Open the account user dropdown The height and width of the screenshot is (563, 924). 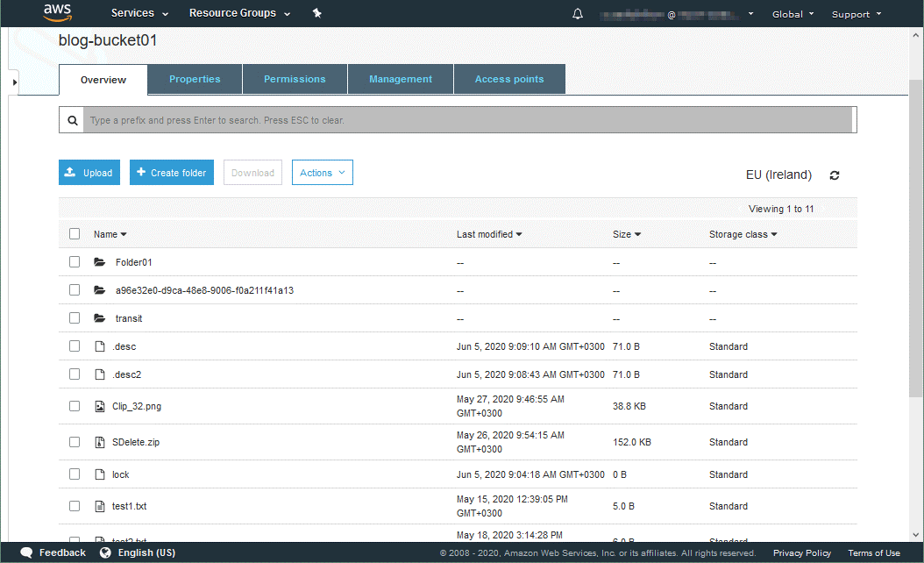[x=677, y=14]
